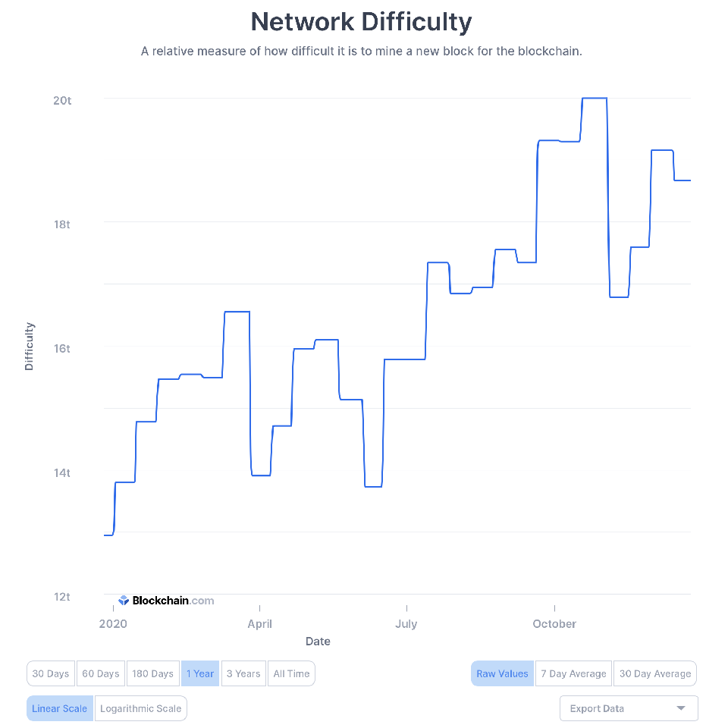Click the 20t peak on the chart line

[x=594, y=99]
